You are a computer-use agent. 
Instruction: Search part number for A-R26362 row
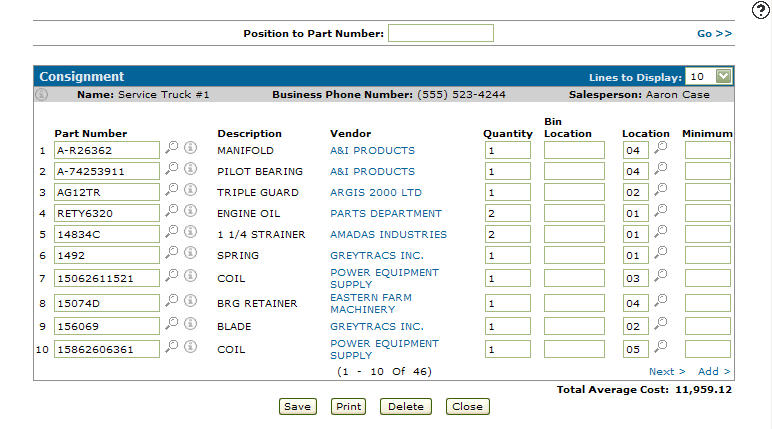pyautogui.click(x=171, y=148)
